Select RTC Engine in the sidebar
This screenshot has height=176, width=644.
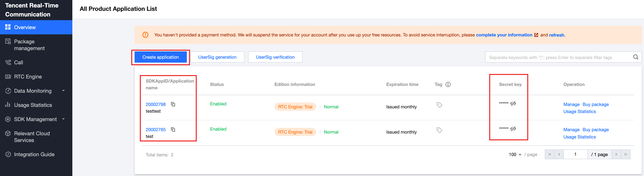click(x=28, y=77)
